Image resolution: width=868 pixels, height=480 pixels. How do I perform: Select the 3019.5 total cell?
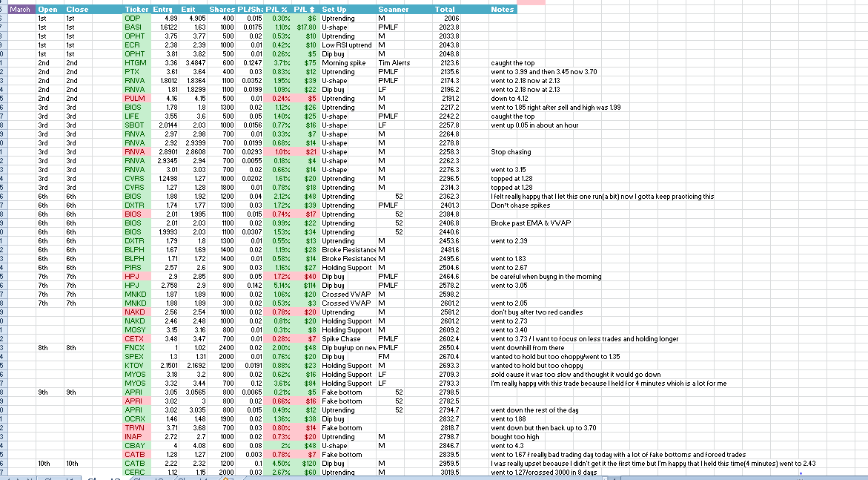(445, 473)
